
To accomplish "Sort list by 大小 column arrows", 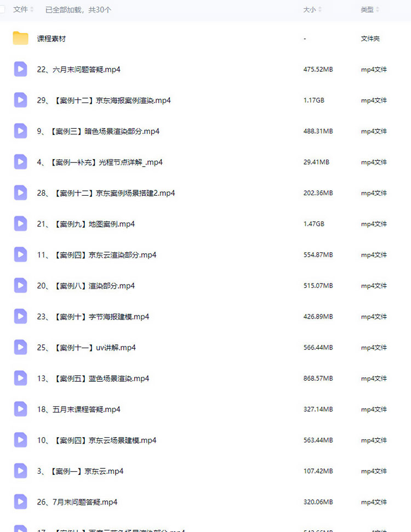I will (320, 9).
